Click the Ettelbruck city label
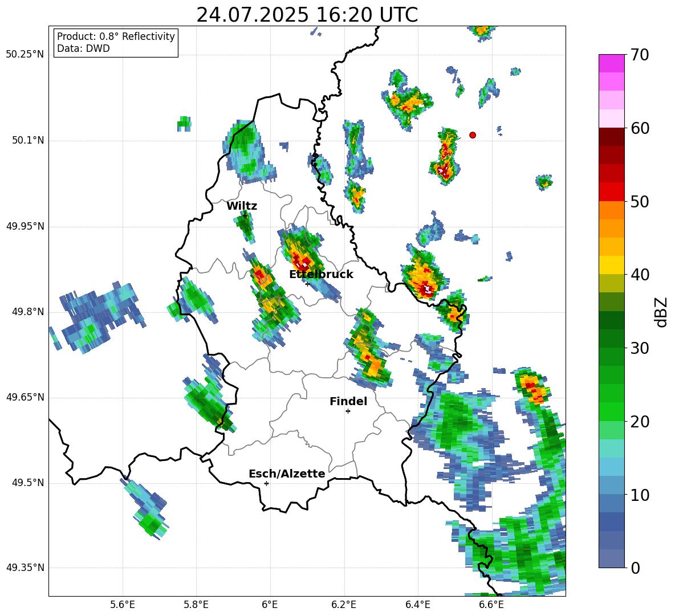 click(x=321, y=275)
